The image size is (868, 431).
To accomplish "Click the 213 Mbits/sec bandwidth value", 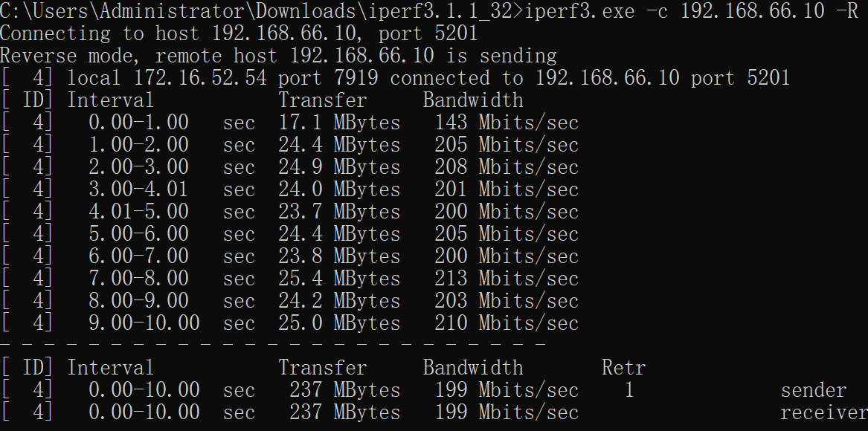I will (x=507, y=279).
